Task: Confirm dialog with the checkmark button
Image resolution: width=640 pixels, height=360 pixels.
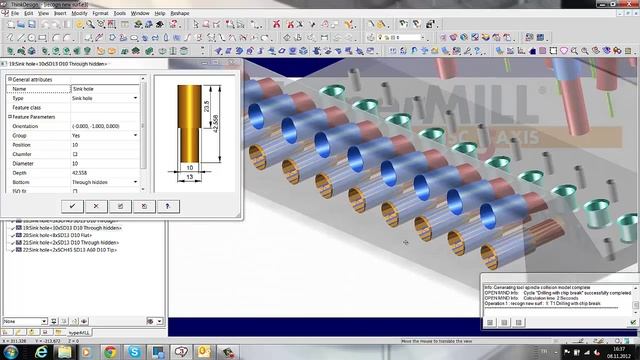Action: coord(72,206)
